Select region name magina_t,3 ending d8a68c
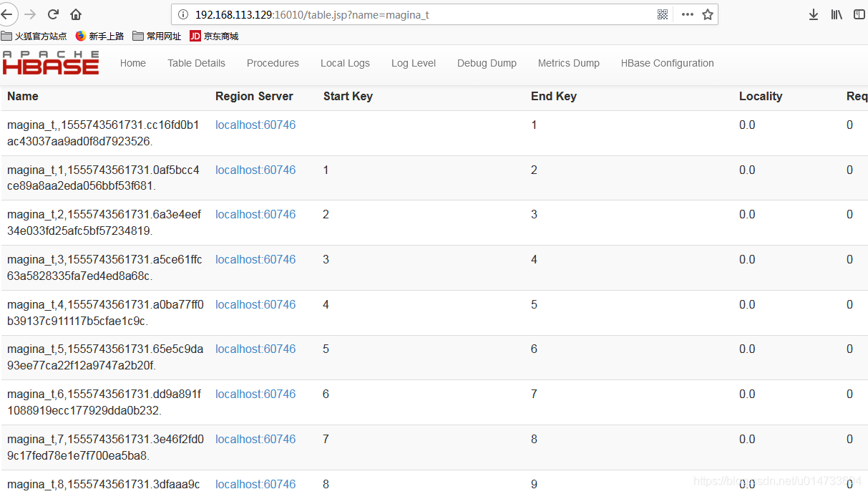The height and width of the screenshot is (494, 868). pos(104,268)
